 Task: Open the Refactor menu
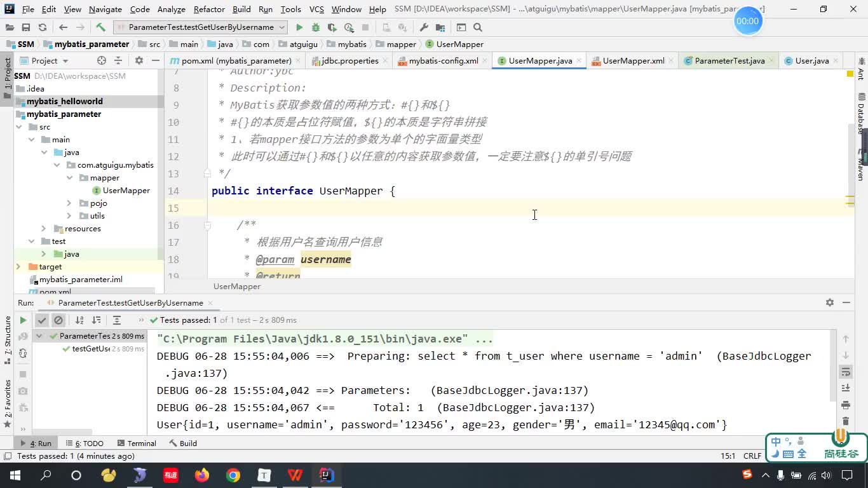click(x=209, y=10)
